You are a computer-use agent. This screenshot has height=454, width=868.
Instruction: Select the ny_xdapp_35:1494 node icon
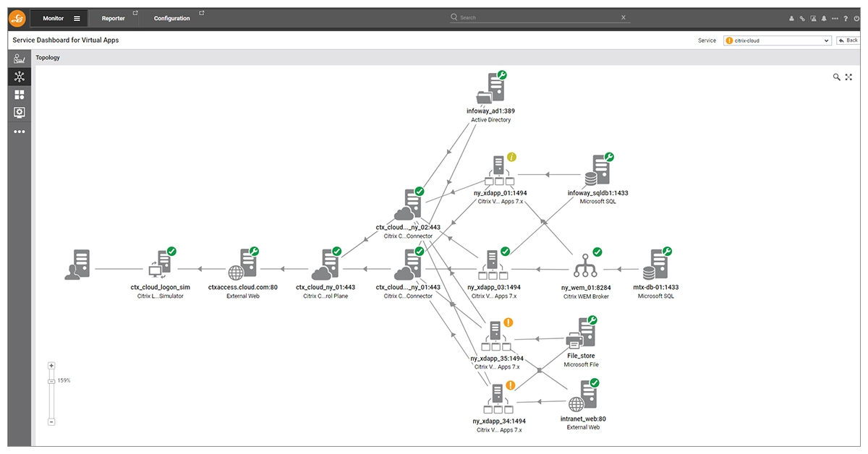click(497, 335)
